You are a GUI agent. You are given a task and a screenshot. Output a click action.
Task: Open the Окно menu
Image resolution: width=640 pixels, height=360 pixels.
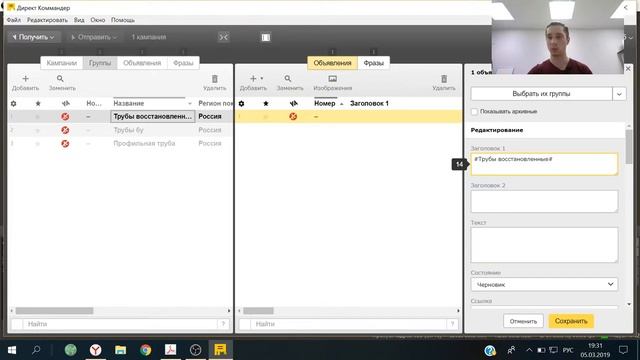pyautogui.click(x=98, y=20)
